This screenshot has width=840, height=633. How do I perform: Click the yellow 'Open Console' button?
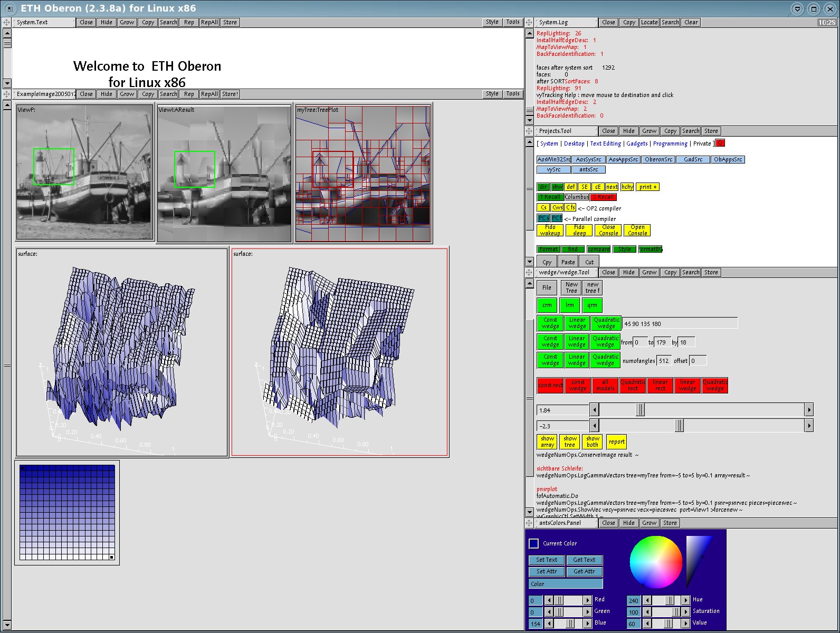pyautogui.click(x=637, y=230)
